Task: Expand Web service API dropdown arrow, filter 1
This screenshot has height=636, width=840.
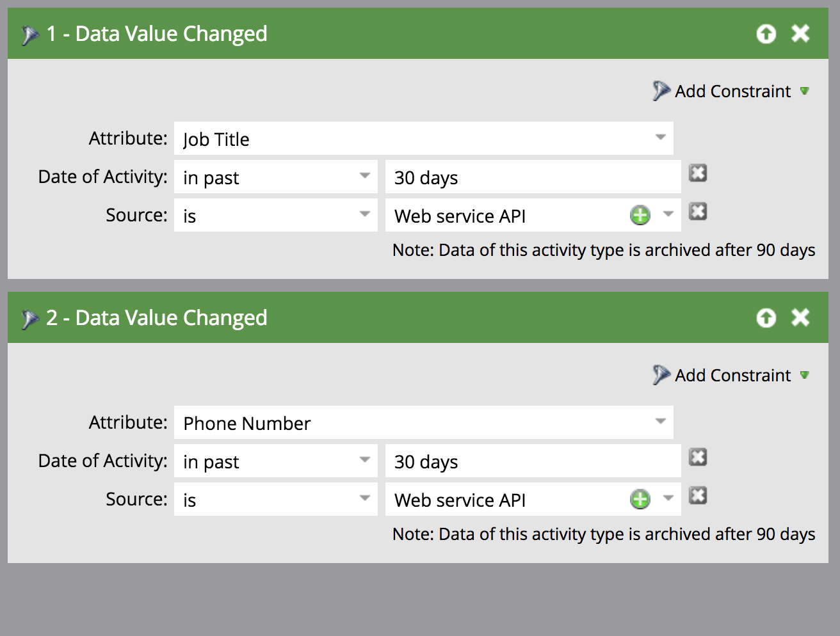Action: point(668,214)
